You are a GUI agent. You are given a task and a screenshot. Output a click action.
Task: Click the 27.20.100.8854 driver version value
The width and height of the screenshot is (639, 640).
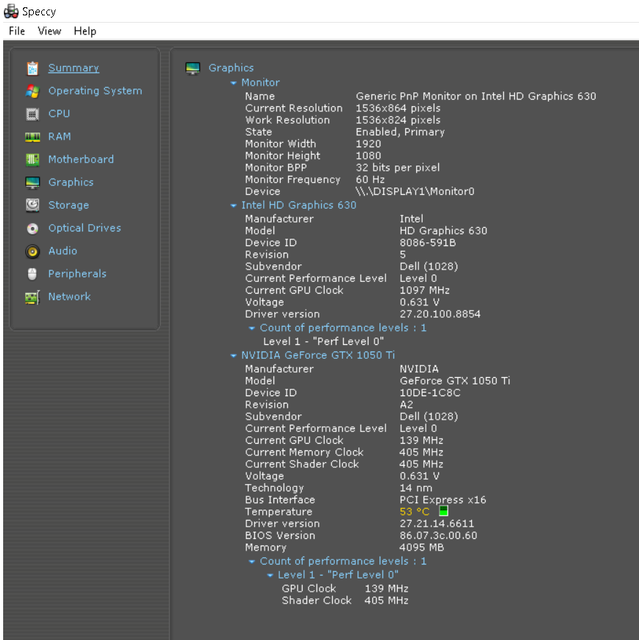[x=440, y=314]
